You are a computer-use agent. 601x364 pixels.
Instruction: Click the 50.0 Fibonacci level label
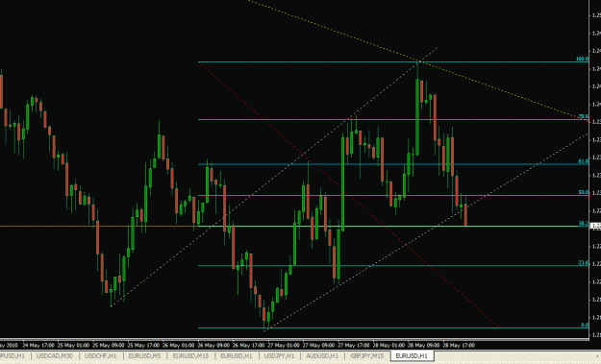[583, 192]
